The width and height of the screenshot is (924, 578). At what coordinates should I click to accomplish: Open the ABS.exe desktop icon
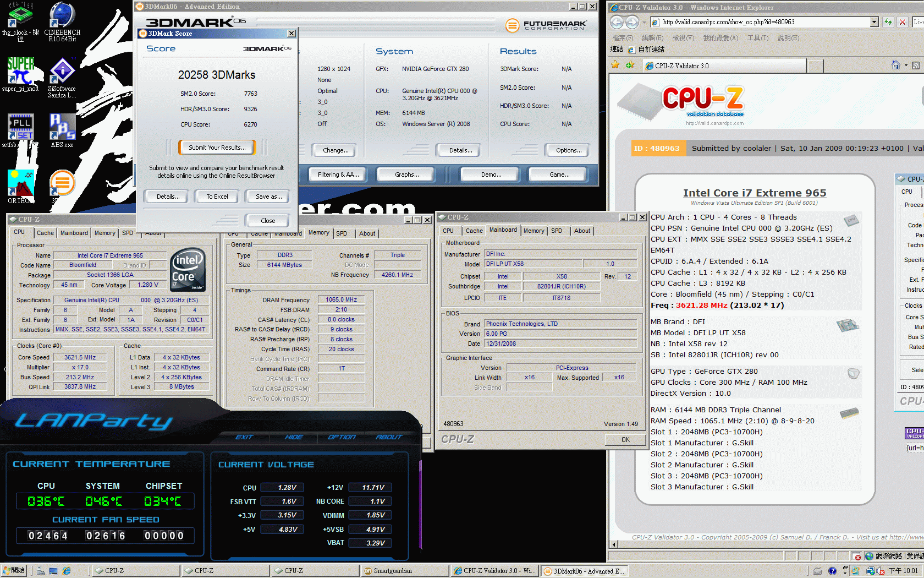(62, 130)
